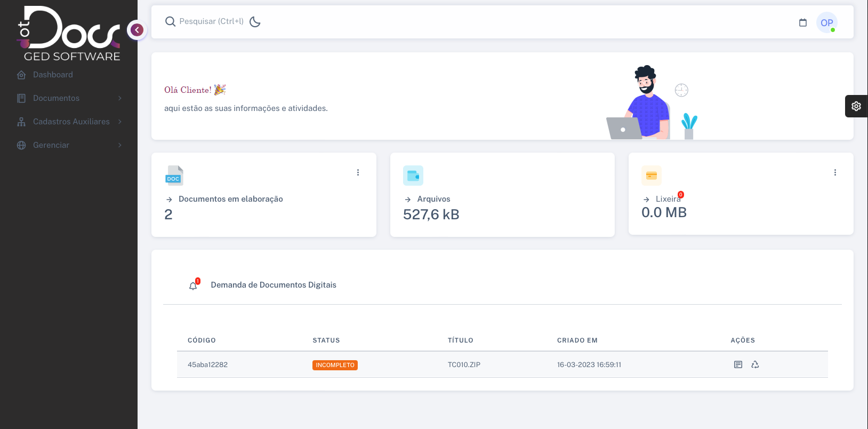
Task: Open the Lixeira link
Action: [668, 199]
